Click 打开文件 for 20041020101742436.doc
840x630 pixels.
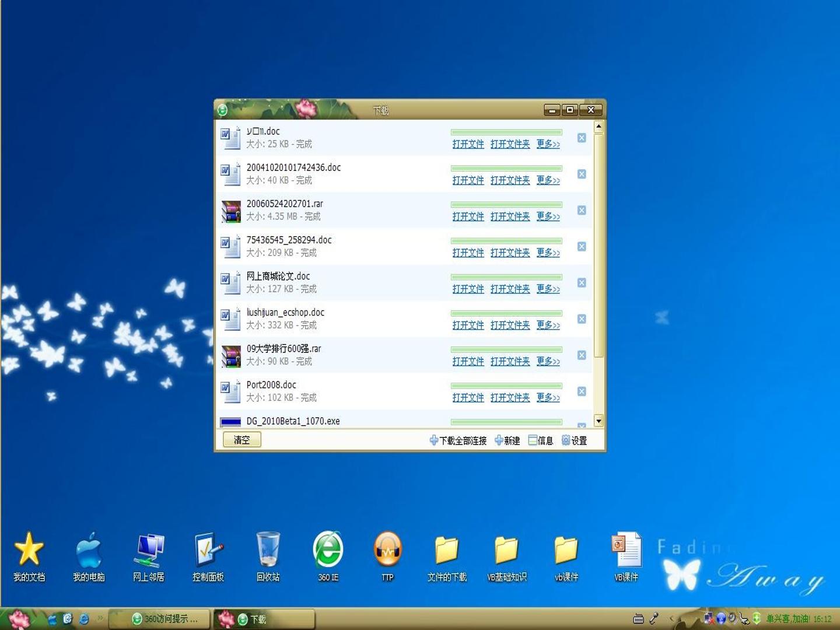point(468,180)
